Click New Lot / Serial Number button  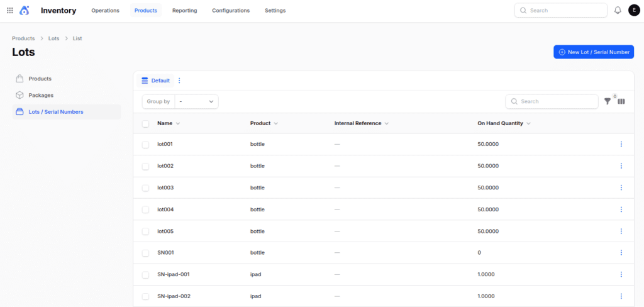pos(594,52)
